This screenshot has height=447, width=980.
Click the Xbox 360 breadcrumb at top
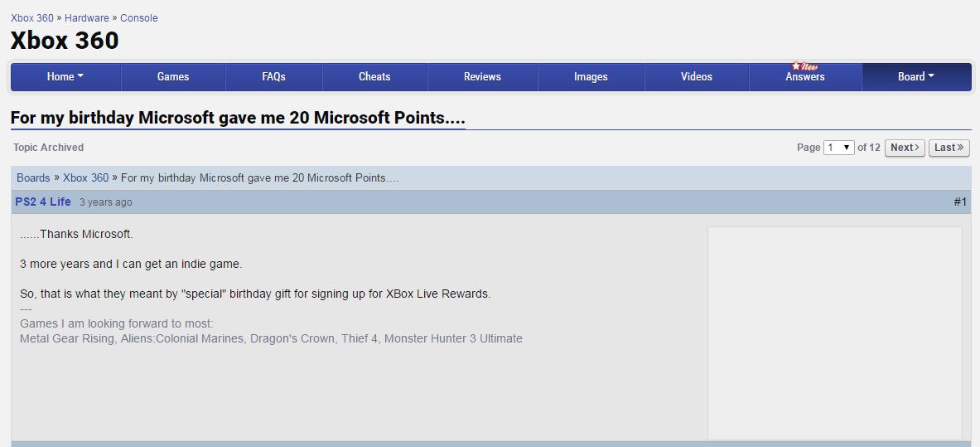pyautogui.click(x=31, y=18)
